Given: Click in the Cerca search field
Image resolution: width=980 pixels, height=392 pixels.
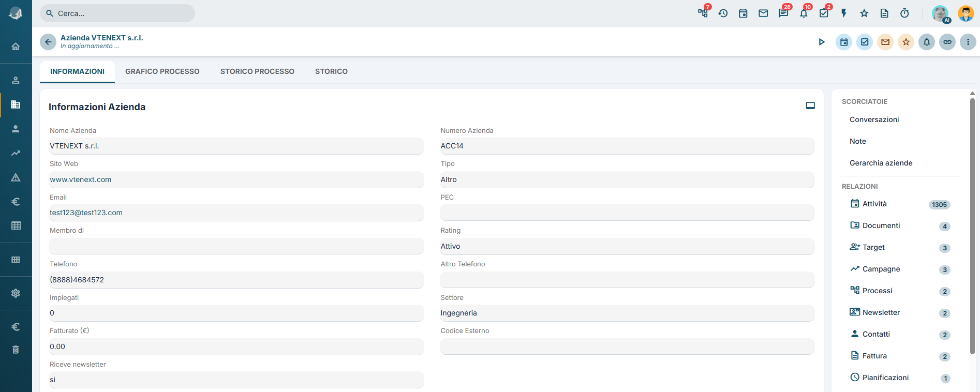Looking at the screenshot, I should (117, 13).
